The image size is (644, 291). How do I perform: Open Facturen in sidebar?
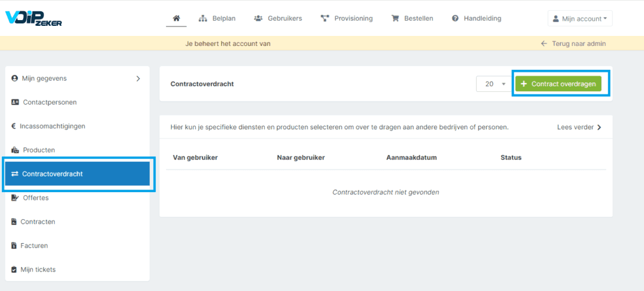pos(77,246)
